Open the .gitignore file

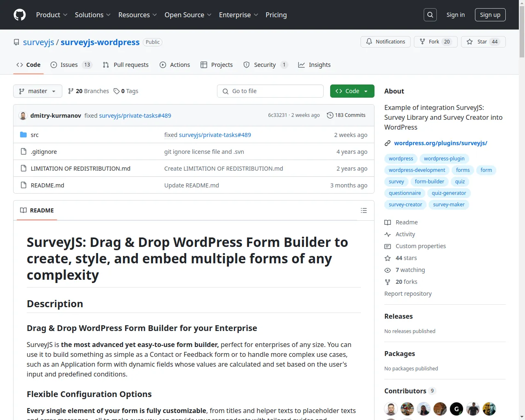(44, 152)
